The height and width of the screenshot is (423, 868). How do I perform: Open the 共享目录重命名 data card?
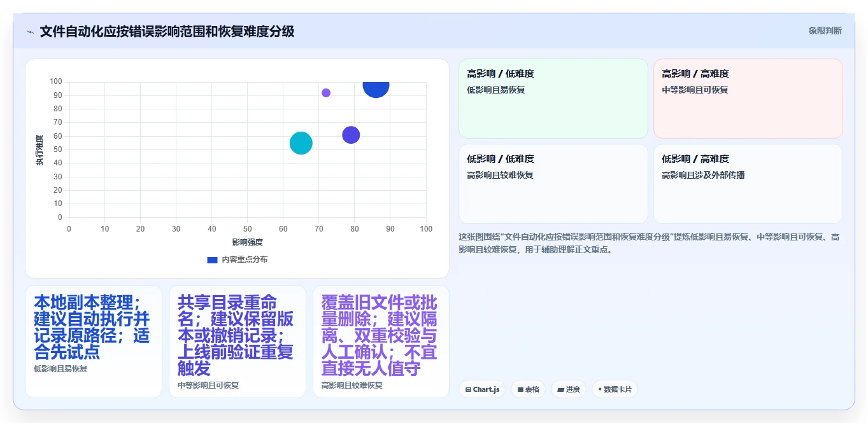pos(238,342)
